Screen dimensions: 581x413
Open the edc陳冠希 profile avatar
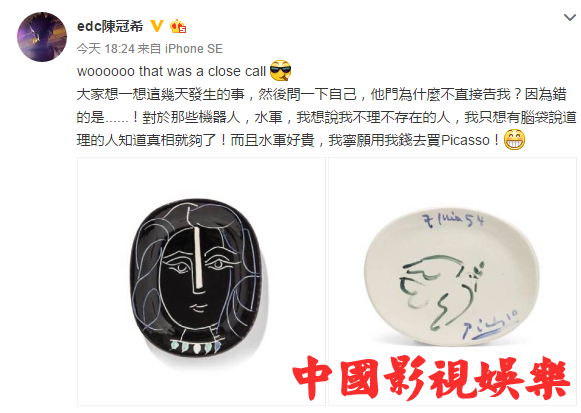(x=42, y=37)
